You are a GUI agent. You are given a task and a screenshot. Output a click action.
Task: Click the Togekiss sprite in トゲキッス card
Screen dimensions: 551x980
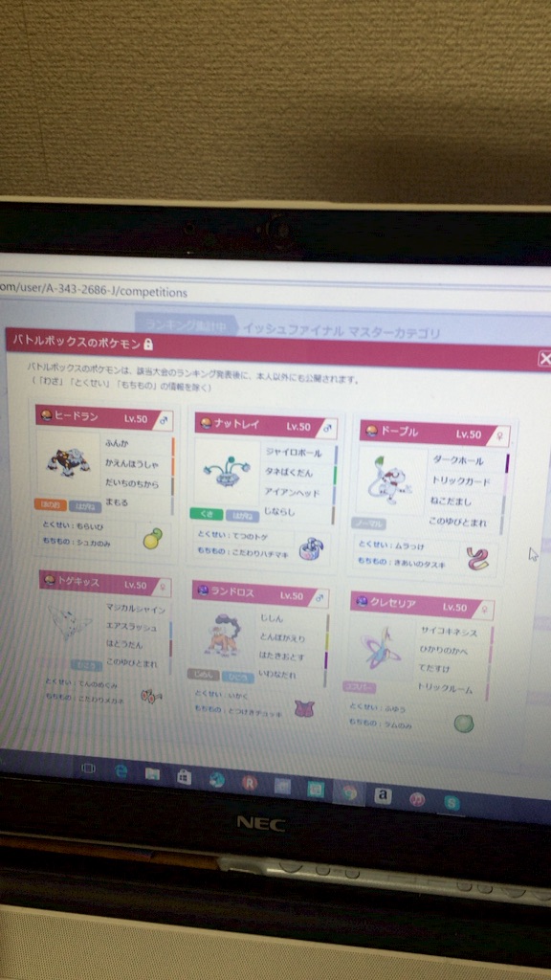[x=69, y=622]
